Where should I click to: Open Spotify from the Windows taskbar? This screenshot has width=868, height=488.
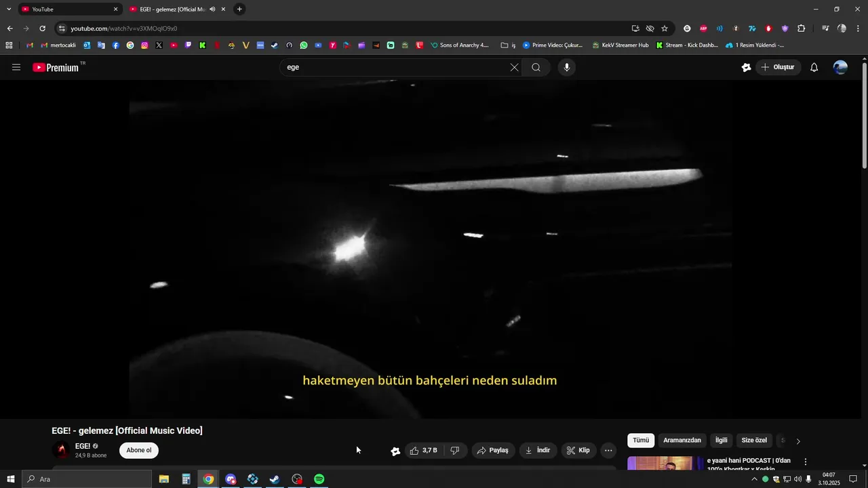click(x=319, y=479)
